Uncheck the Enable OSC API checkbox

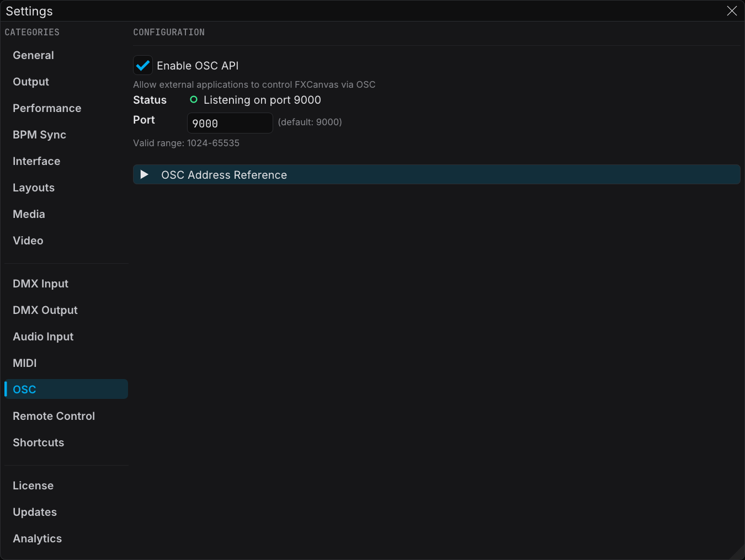click(143, 65)
